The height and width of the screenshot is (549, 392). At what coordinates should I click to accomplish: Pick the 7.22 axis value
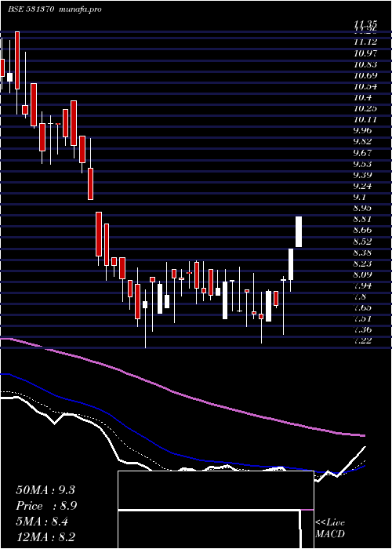tap(362, 340)
